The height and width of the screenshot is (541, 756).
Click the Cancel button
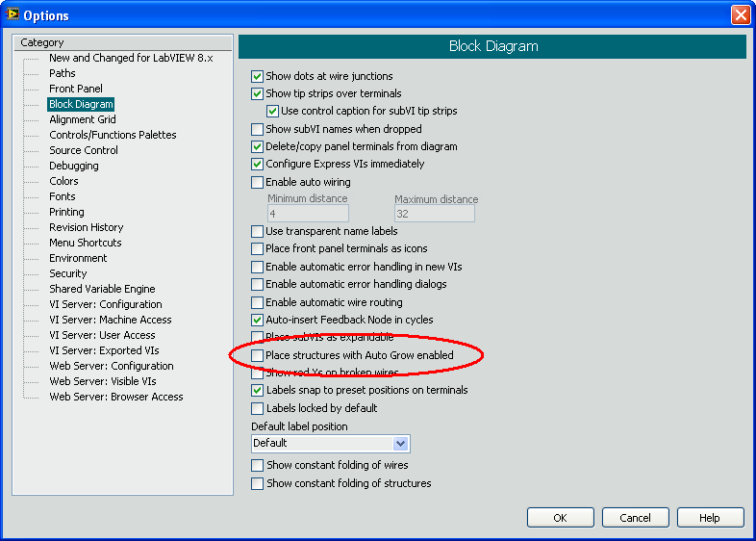coord(635,518)
